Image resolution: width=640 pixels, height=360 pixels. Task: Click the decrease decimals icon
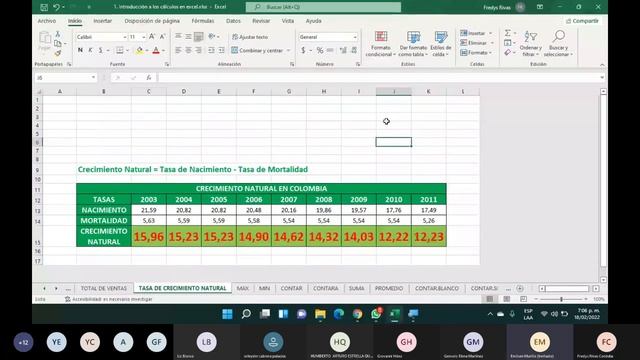click(x=354, y=50)
